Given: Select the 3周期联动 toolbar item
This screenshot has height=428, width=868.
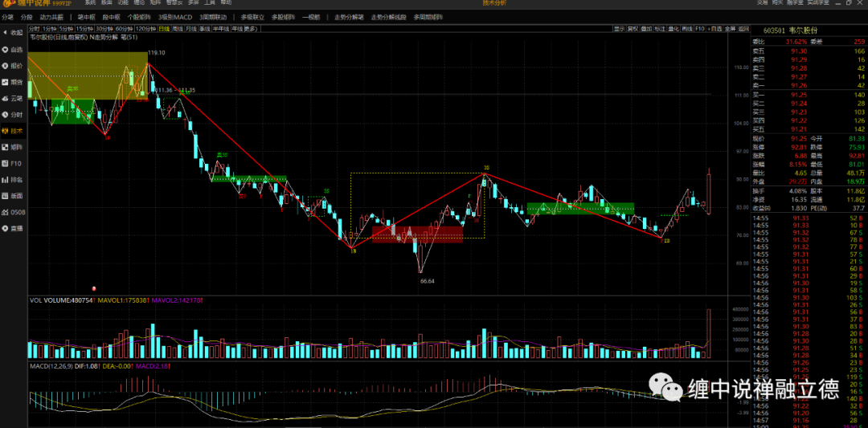Looking at the screenshot, I should point(213,17).
